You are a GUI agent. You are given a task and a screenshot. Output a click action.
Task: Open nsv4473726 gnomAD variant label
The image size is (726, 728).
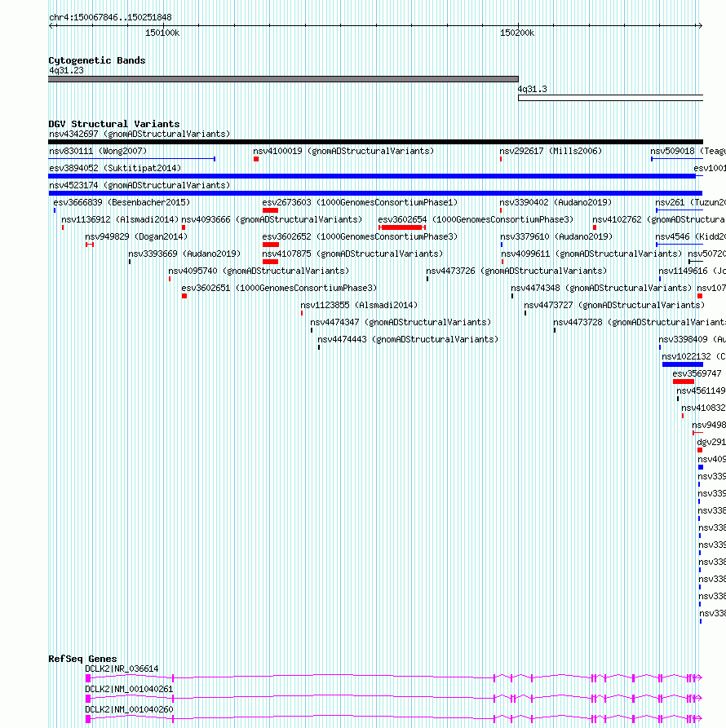coord(516,271)
